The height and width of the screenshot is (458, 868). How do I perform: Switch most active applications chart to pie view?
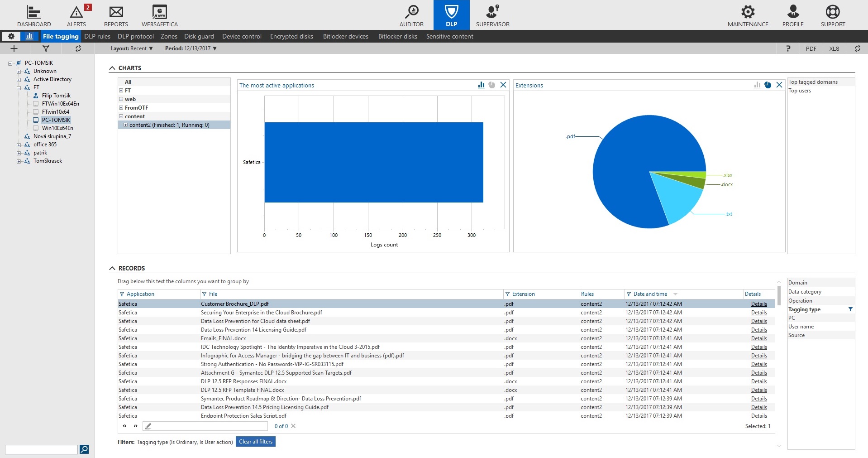coord(492,85)
